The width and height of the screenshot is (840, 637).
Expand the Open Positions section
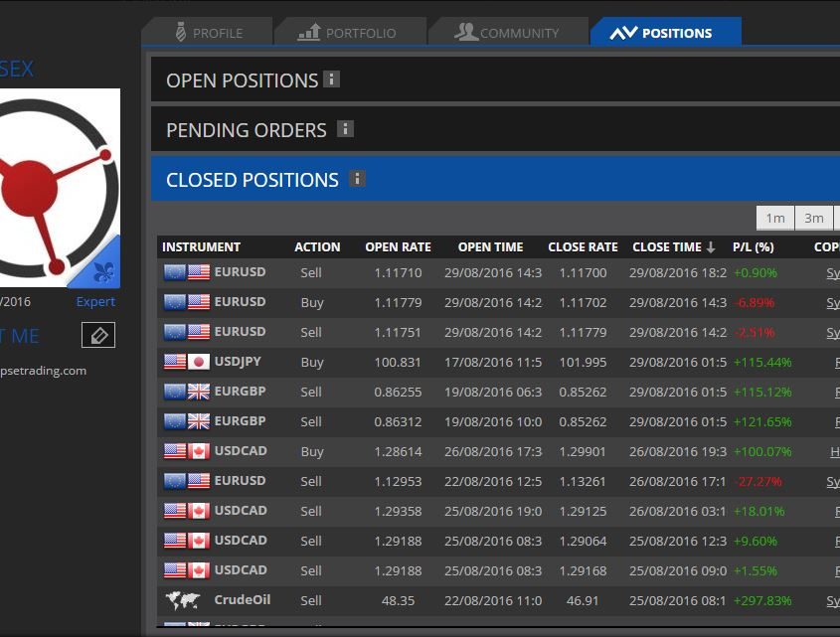click(242, 80)
